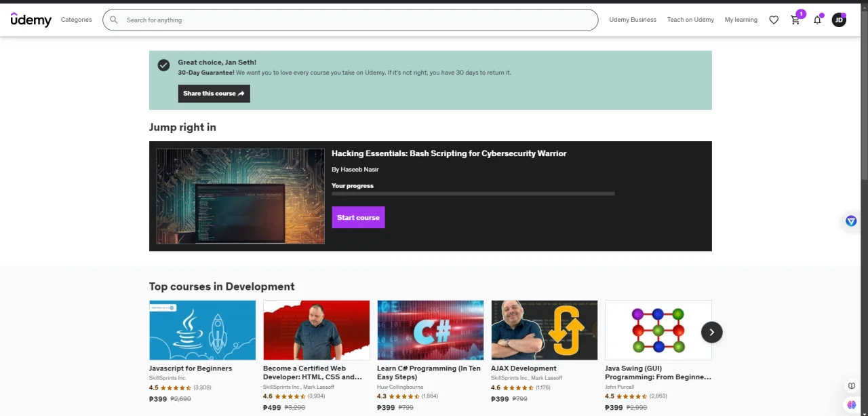Open the AJAX Development course thumbnail
Screen dimensions: 868x416
(544, 330)
